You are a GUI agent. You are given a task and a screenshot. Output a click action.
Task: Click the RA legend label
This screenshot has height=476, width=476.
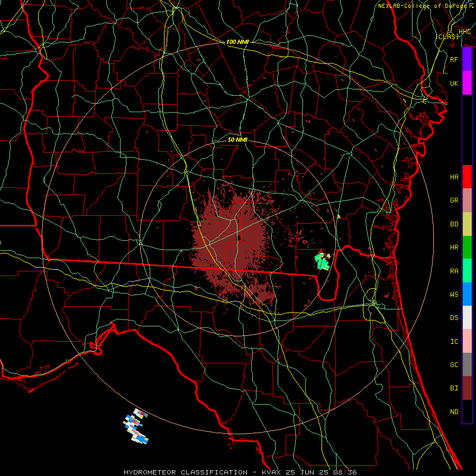coord(454,271)
